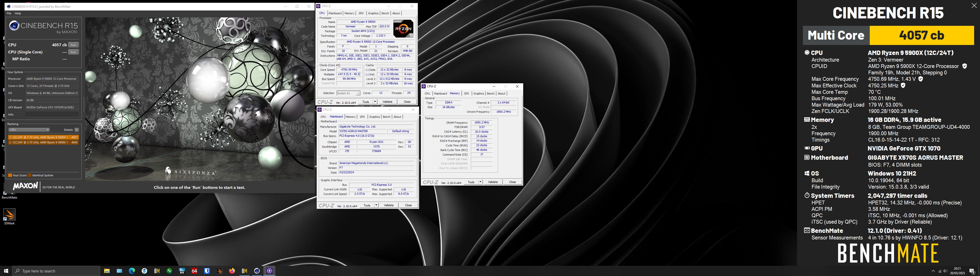
Task: Open Windows Start menu
Action: 6,271
